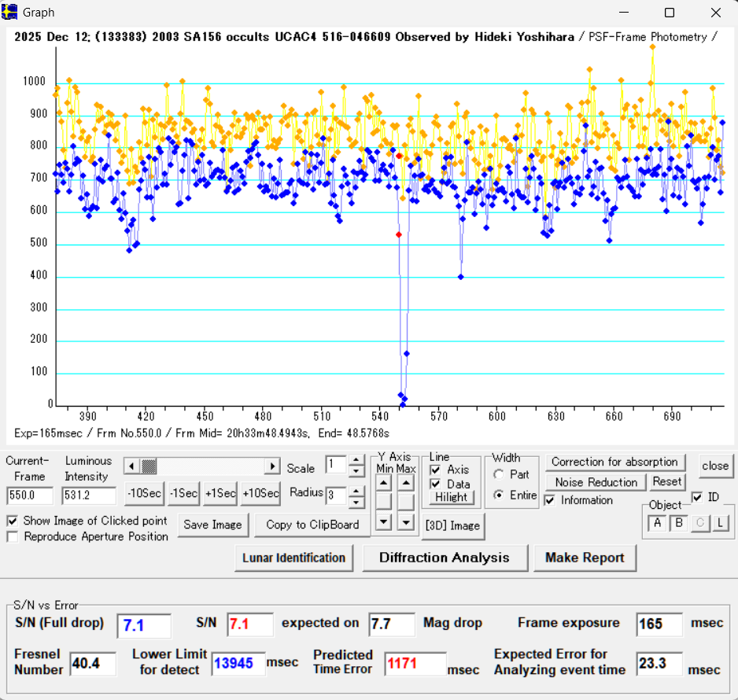Open the [3D] Image view
This screenshot has width=738, height=700.
tap(452, 525)
